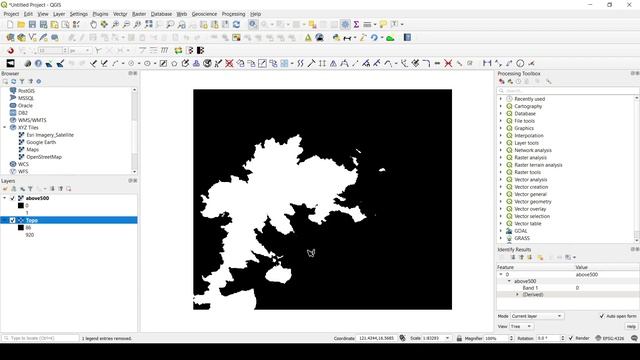The image size is (640, 360).
Task: Open the Scale dropdown
Action: [447, 338]
